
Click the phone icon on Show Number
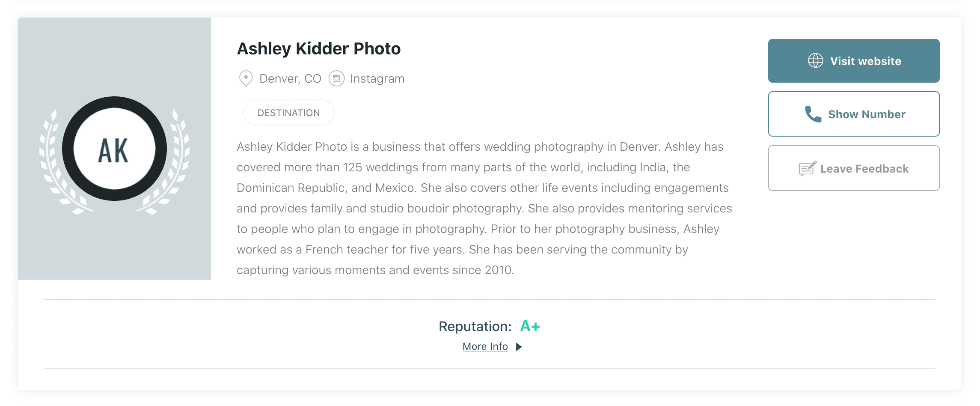point(813,114)
